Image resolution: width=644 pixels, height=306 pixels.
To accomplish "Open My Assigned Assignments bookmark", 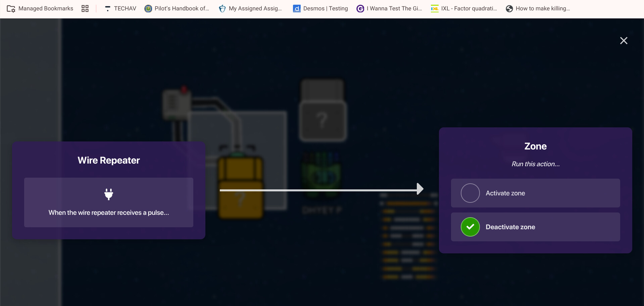I will coord(250,9).
